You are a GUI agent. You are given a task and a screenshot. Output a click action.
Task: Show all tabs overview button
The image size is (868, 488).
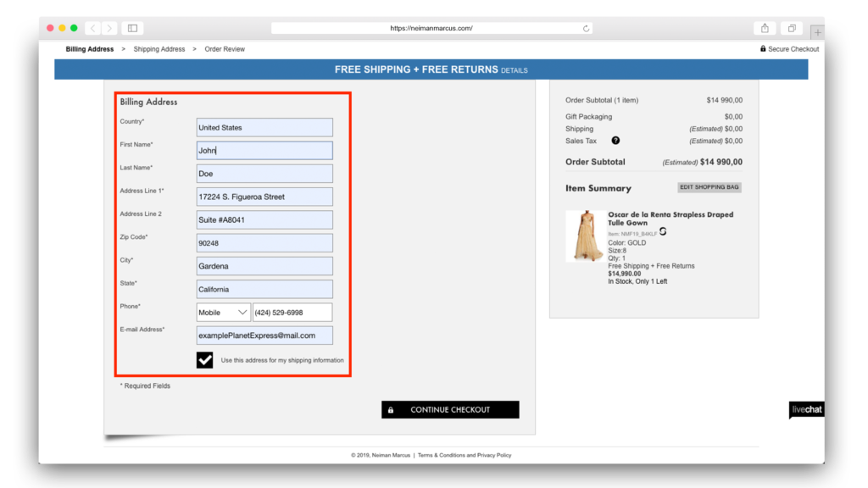793,28
